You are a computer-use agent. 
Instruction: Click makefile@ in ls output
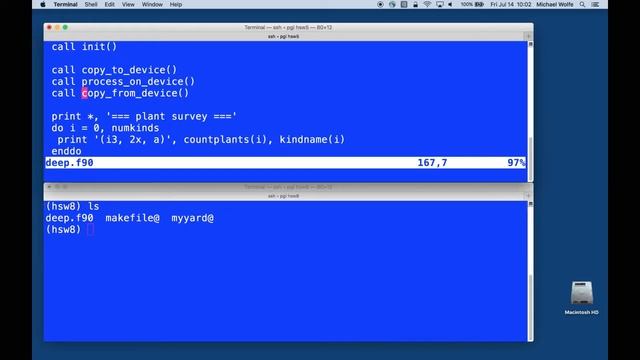click(133, 218)
